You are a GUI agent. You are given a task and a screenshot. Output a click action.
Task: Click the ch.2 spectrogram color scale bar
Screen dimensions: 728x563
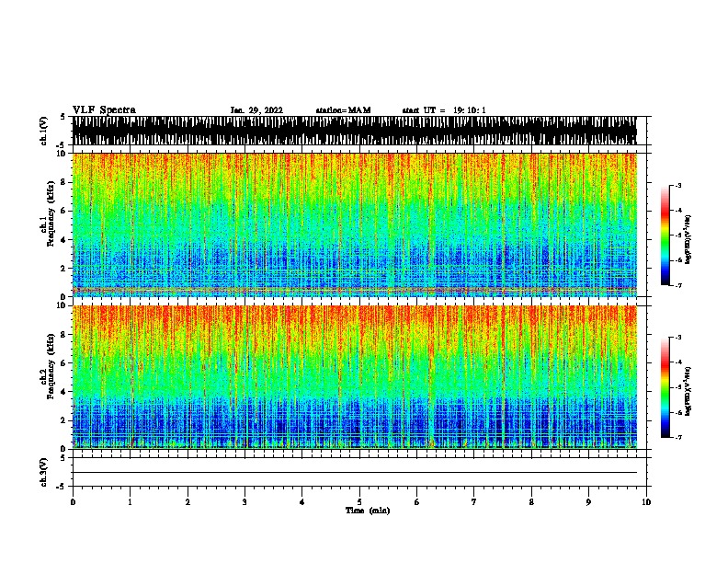[x=665, y=387]
